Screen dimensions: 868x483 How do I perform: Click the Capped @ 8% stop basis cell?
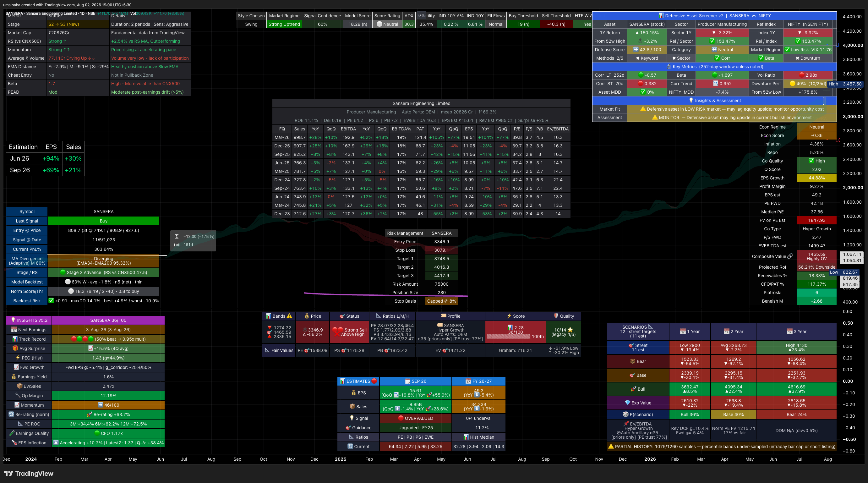[x=441, y=301]
